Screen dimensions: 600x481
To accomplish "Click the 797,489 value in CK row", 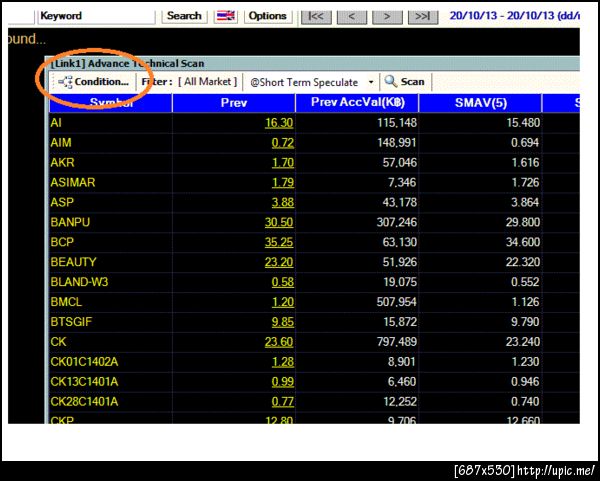I will click(397, 342).
